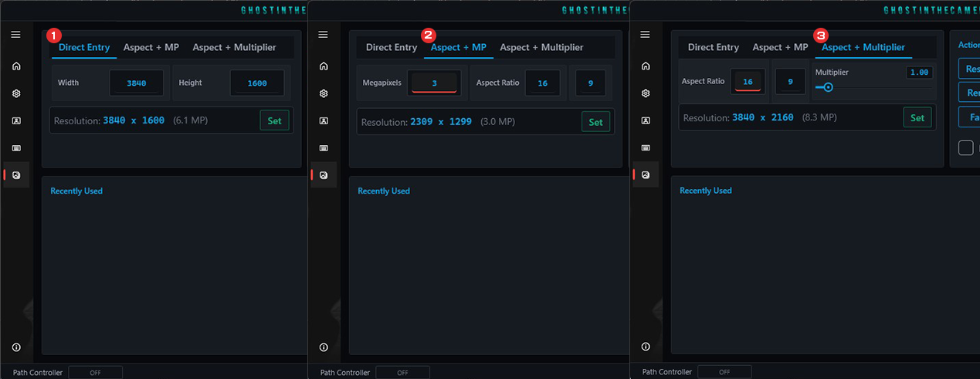This screenshot has height=379, width=980.
Task: Click Recently Used heading below resolution 2309 x 1299
Action: point(384,191)
